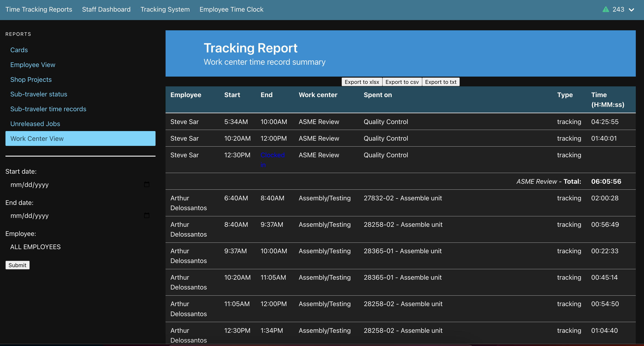Image resolution: width=644 pixels, height=346 pixels.
Task: Expand the 243 user dropdown chevron
Action: pyautogui.click(x=631, y=10)
